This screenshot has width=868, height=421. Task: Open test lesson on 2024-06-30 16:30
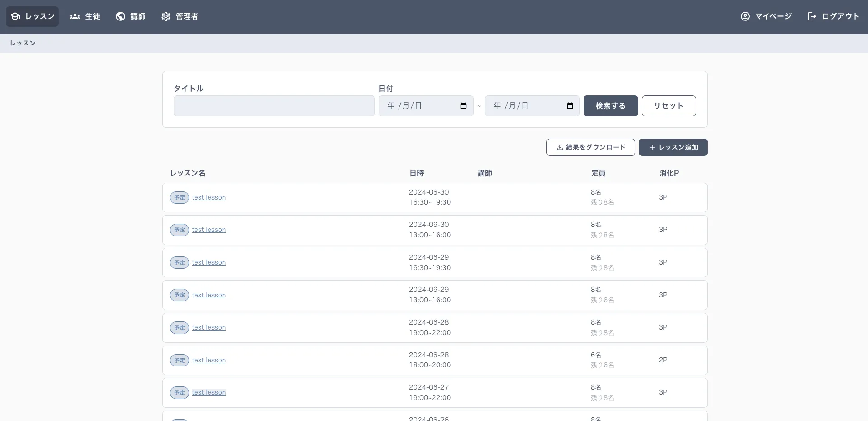point(209,197)
